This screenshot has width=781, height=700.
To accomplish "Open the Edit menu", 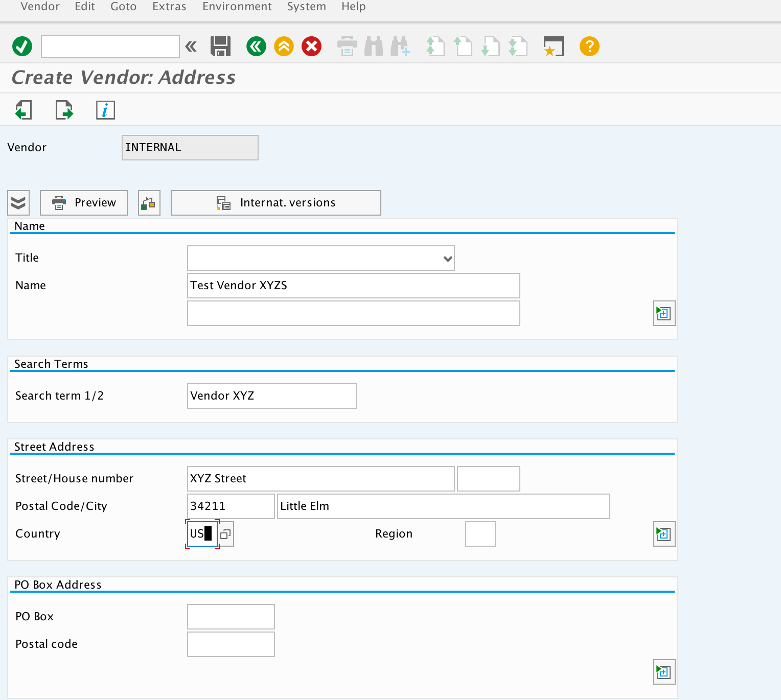I will coord(85,7).
